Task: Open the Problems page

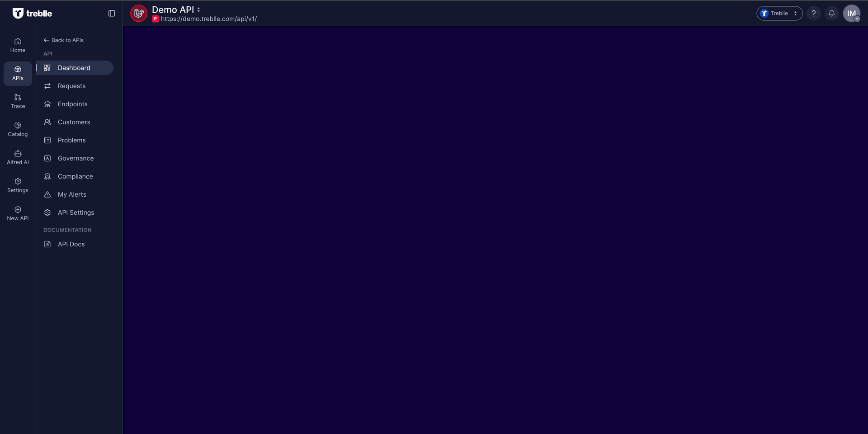Action: coord(75,140)
